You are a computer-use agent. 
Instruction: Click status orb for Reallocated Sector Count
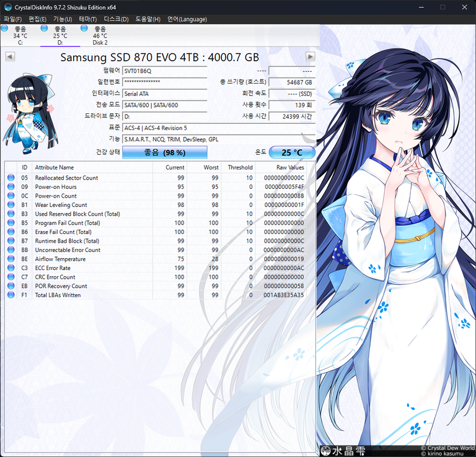(x=11, y=177)
